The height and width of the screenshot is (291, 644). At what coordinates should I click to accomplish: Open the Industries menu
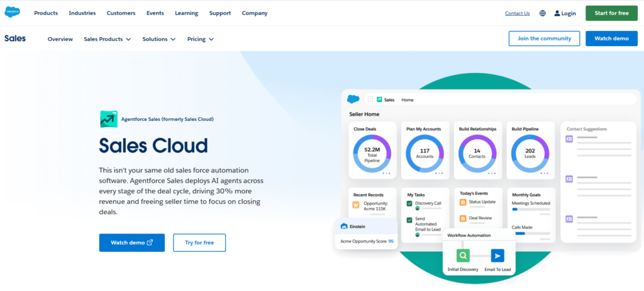[x=82, y=13]
